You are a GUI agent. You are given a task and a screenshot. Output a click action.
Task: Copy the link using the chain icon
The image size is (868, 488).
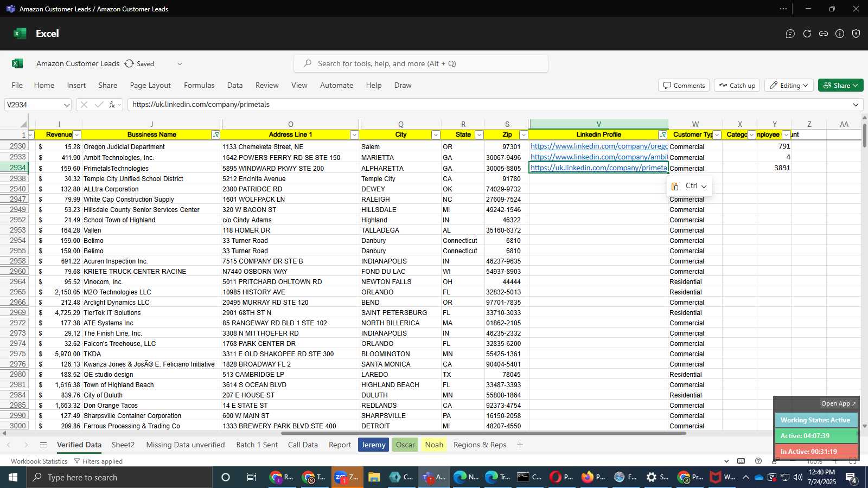coord(824,34)
